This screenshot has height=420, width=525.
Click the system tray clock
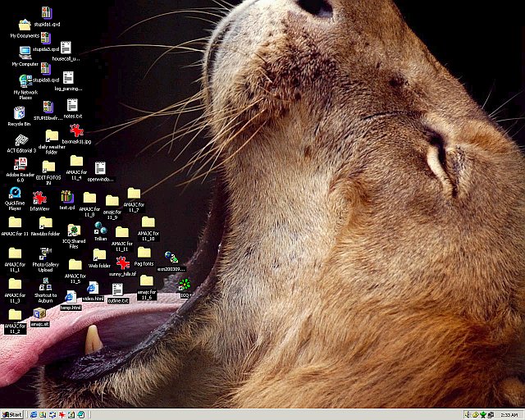point(509,414)
